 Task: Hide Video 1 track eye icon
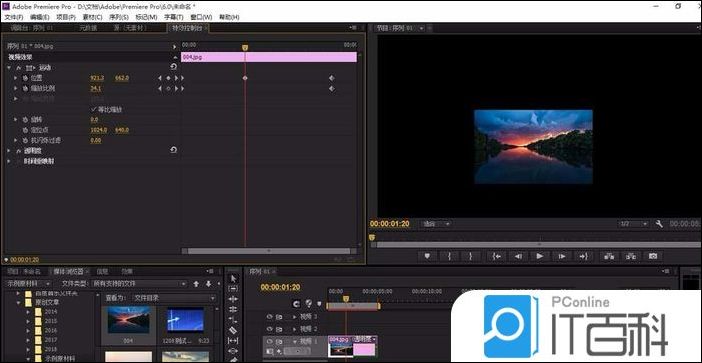click(270, 341)
